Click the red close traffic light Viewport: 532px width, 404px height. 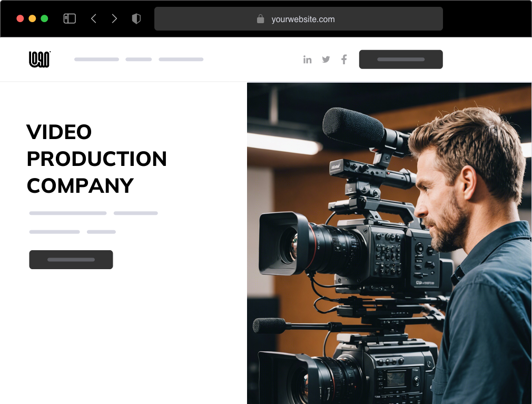tap(19, 17)
